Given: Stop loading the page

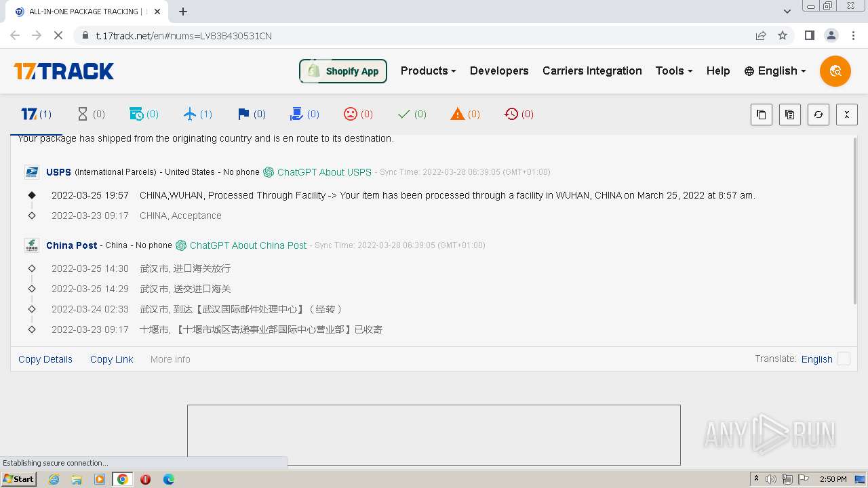Looking at the screenshot, I should 58,35.
